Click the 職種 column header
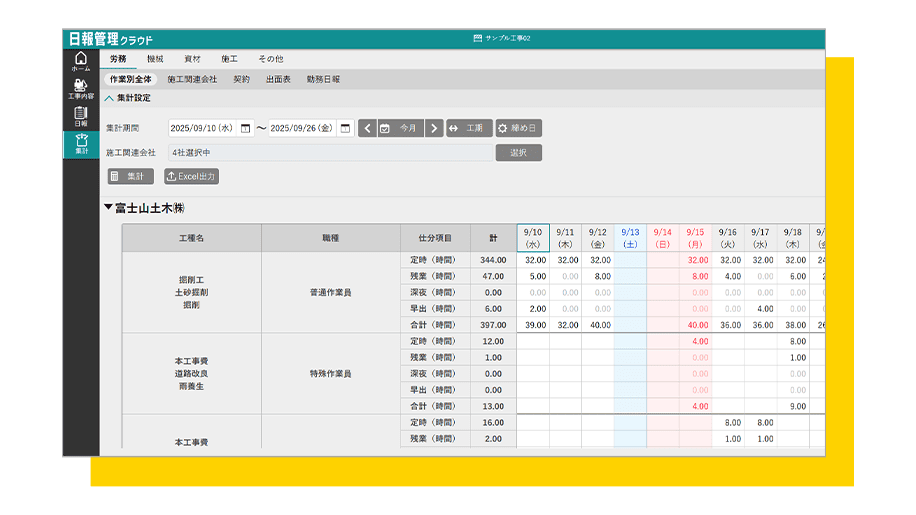This screenshot has width=916, height=515. pos(331,238)
